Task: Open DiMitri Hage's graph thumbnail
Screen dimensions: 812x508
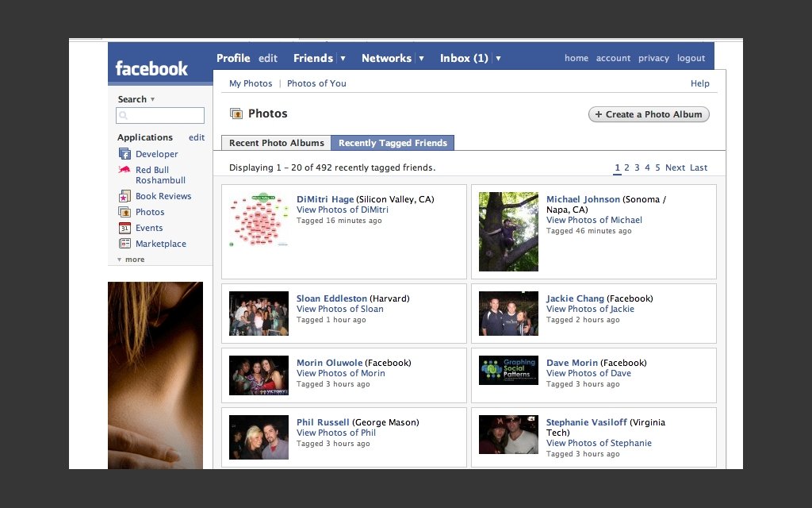Action: 259,219
